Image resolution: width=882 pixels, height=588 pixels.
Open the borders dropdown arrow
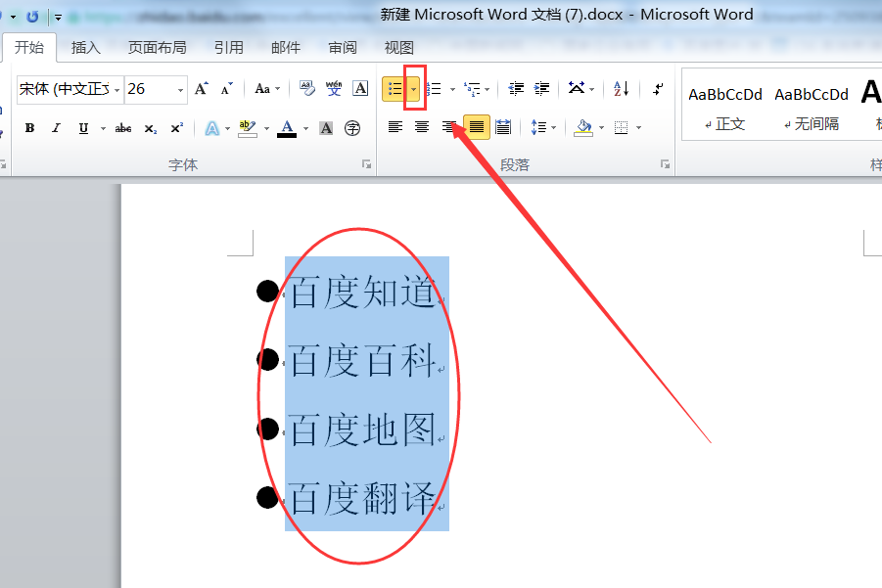(x=639, y=127)
